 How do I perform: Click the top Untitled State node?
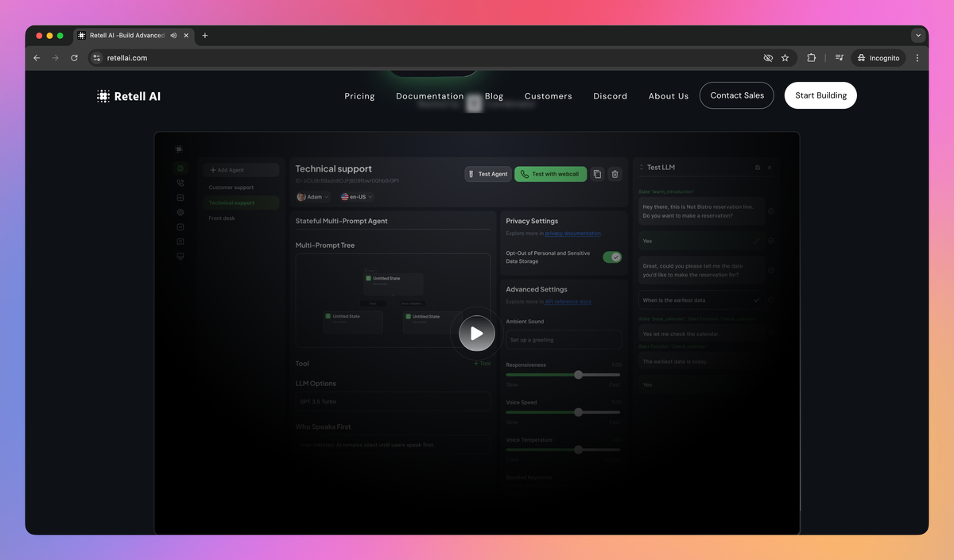394,284
